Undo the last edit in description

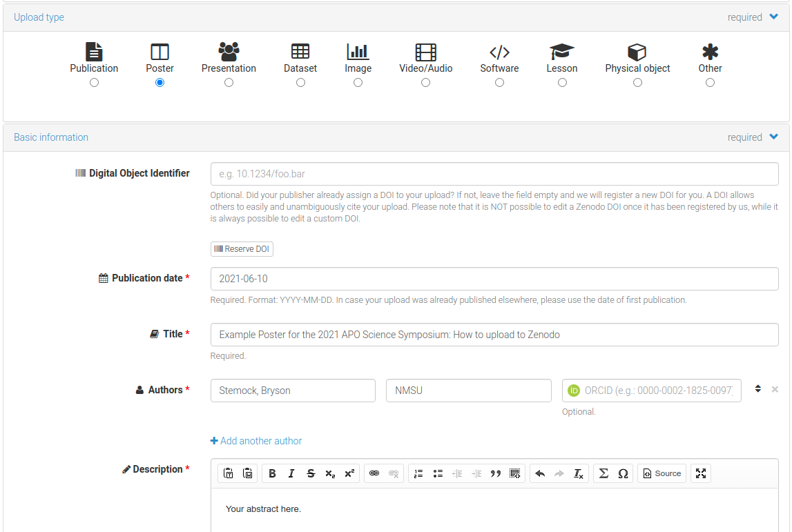[x=540, y=473]
